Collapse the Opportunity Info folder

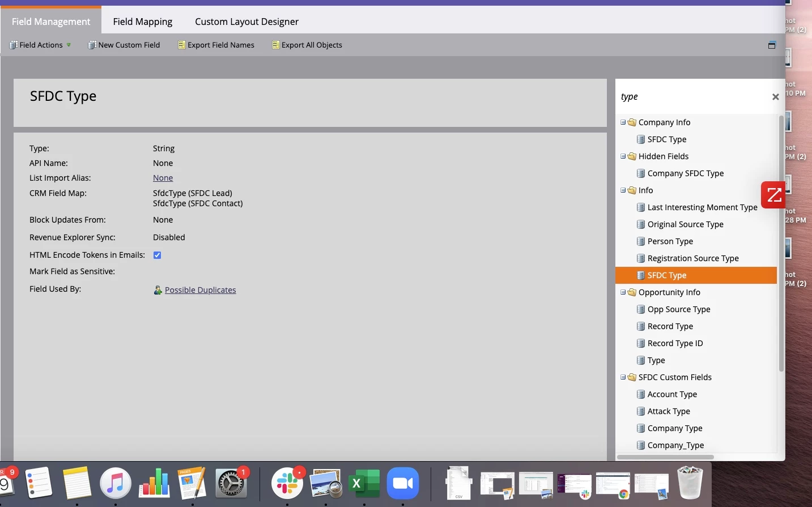[x=623, y=292]
